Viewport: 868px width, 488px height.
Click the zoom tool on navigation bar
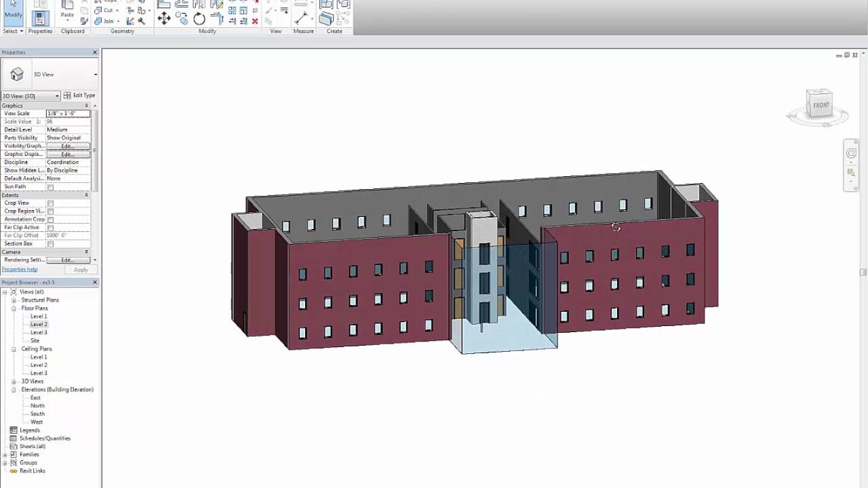[851, 173]
